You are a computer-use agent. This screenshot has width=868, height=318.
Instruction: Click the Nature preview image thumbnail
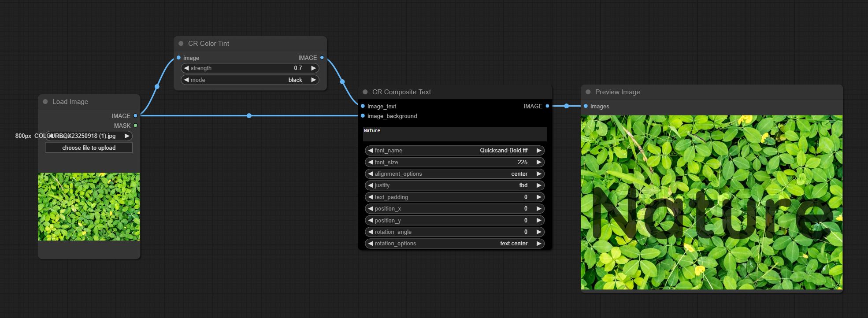(711, 202)
